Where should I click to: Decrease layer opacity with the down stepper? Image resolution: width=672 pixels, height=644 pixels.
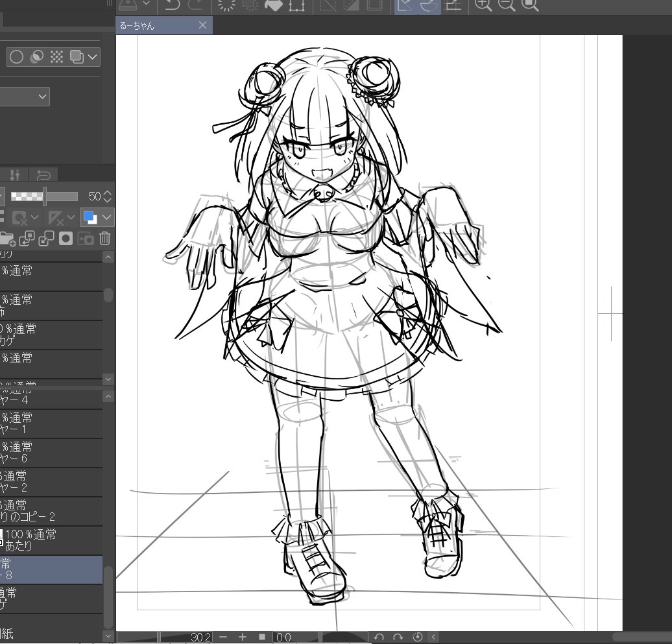[108, 200]
